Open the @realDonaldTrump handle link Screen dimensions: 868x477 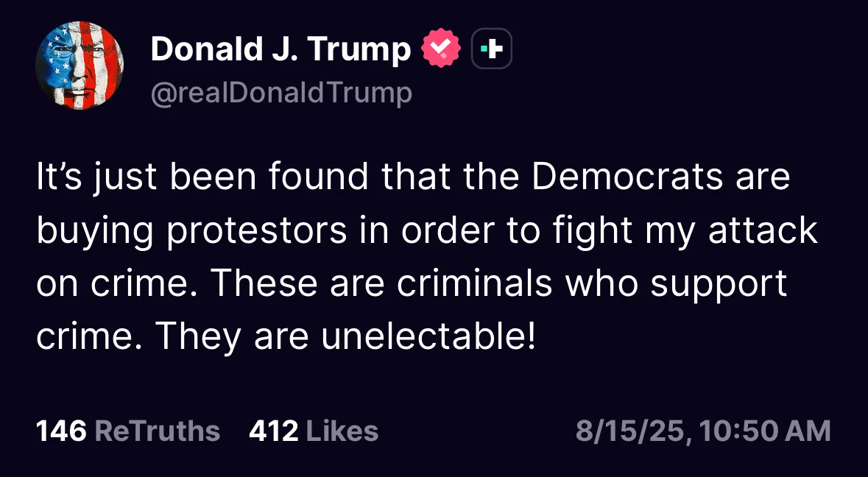pyautogui.click(x=281, y=93)
